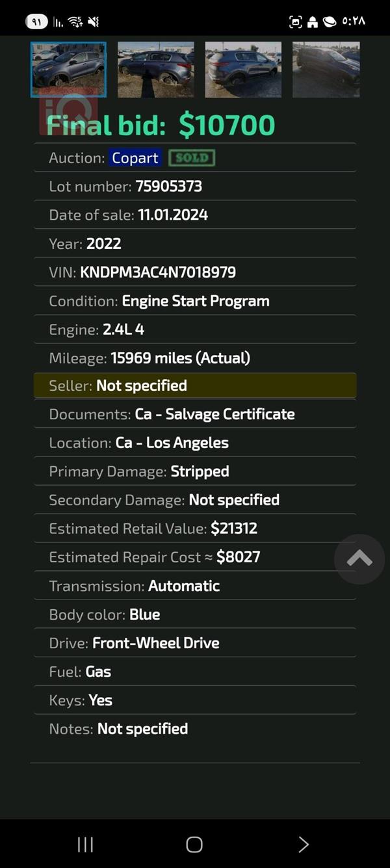Tap the Wi-Fi status icon
Image resolution: width=390 pixels, height=868 pixels.
click(x=75, y=21)
